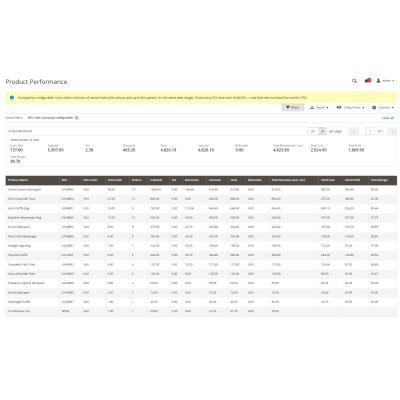Sort by Total Profit column header
This screenshot has height=400, width=400.
(355, 180)
